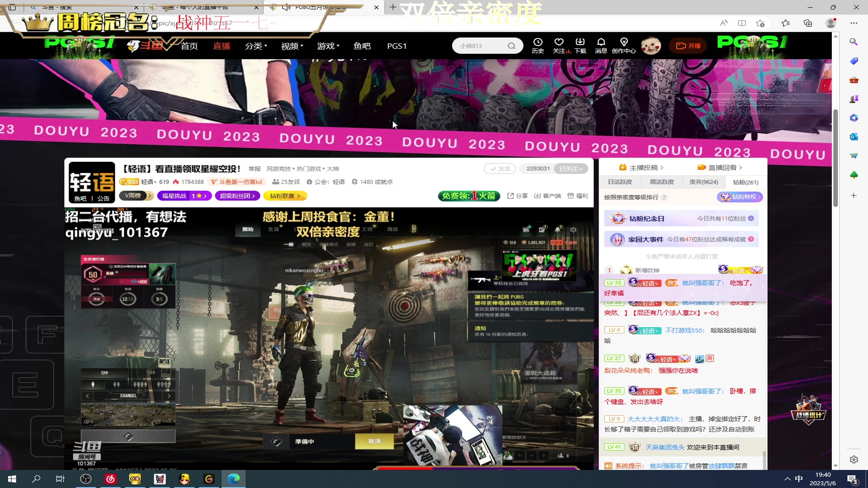868x488 pixels.
Task: Click the user avatar in the header
Action: [651, 46]
